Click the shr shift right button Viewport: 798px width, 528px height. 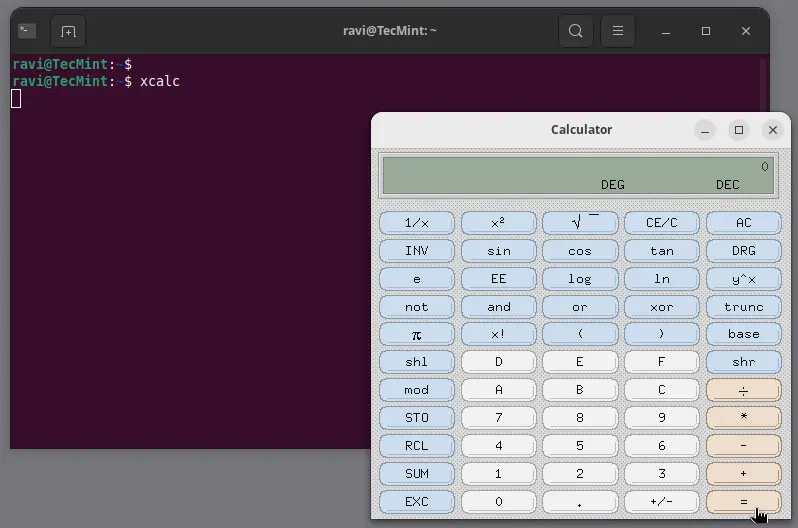[744, 362]
